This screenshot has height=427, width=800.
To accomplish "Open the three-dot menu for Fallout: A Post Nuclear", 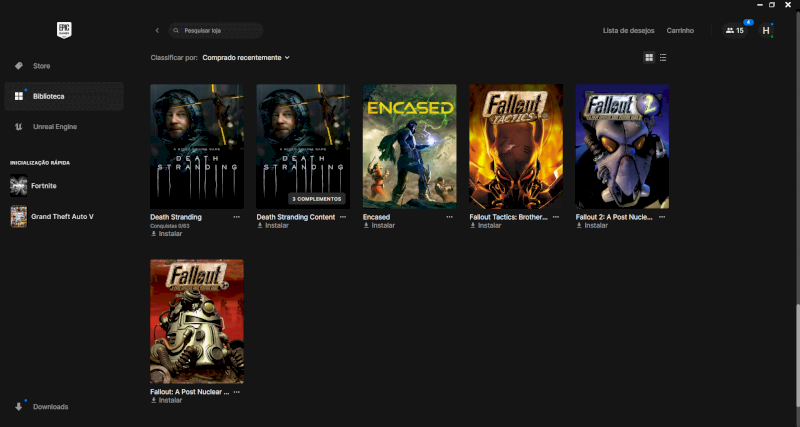I will pos(237,392).
